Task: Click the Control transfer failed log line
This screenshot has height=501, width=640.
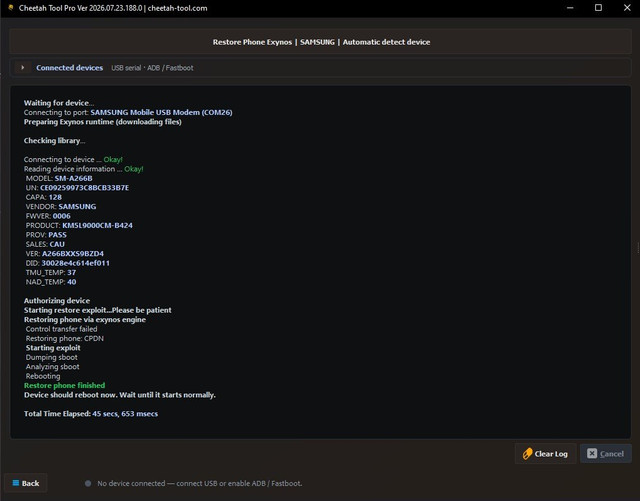Action: (x=62, y=329)
